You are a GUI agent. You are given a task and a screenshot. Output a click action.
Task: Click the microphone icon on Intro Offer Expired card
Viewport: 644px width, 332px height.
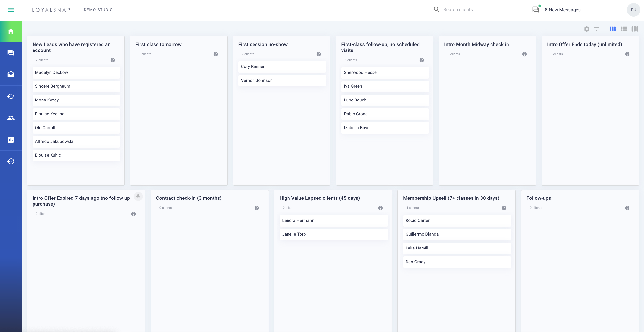[138, 197]
